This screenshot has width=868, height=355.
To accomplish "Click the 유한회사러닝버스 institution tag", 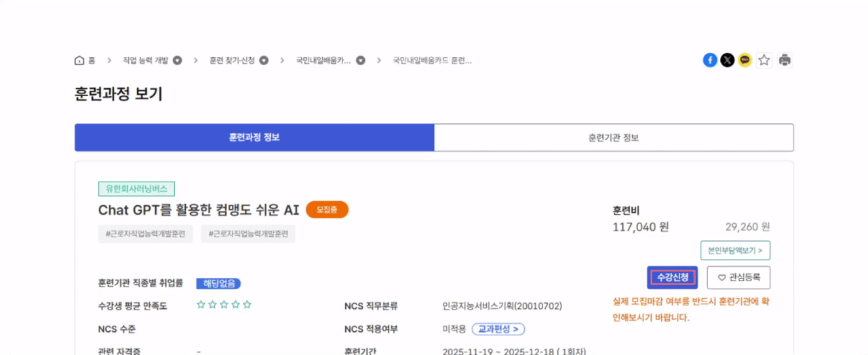I will [x=136, y=189].
